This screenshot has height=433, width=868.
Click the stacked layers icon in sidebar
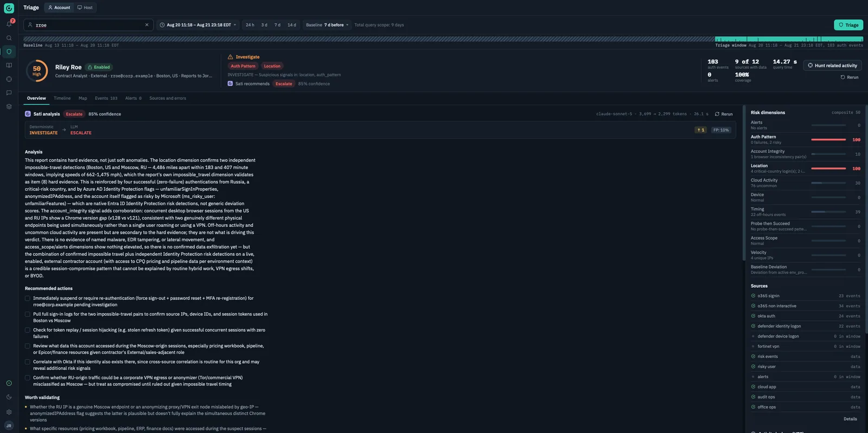[9, 107]
